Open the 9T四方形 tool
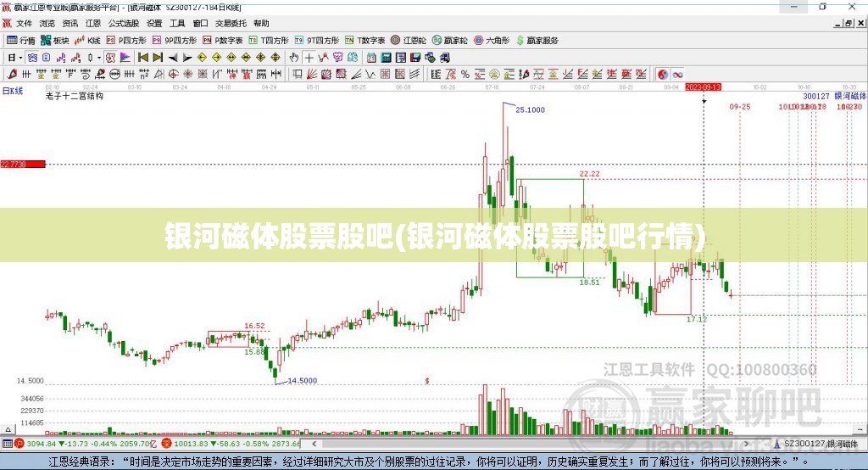The height and width of the screenshot is (470, 868). click(x=317, y=41)
